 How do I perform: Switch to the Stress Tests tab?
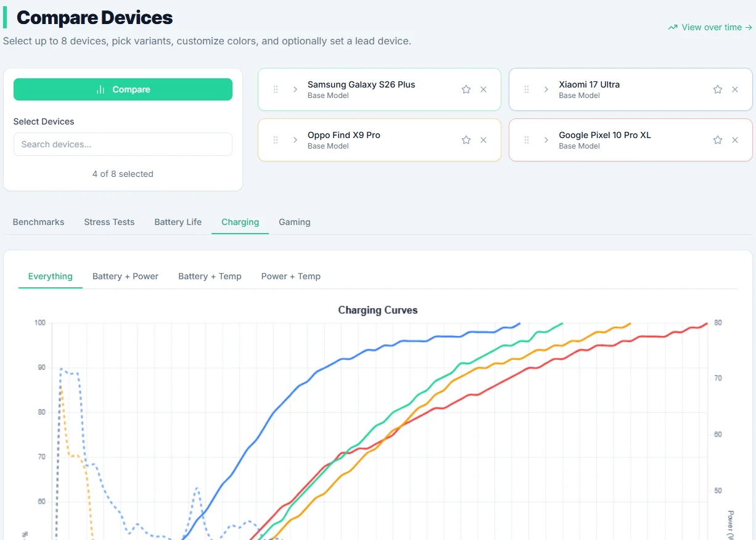109,222
